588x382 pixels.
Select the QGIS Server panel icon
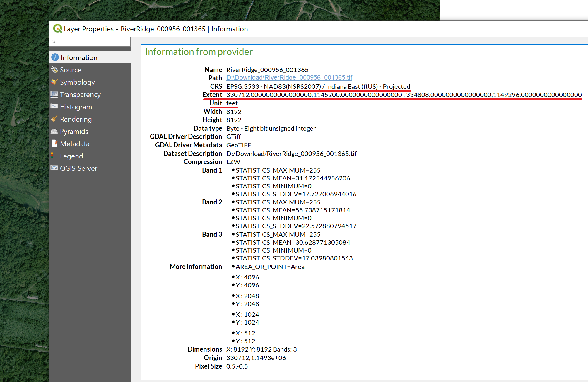pyautogui.click(x=54, y=168)
